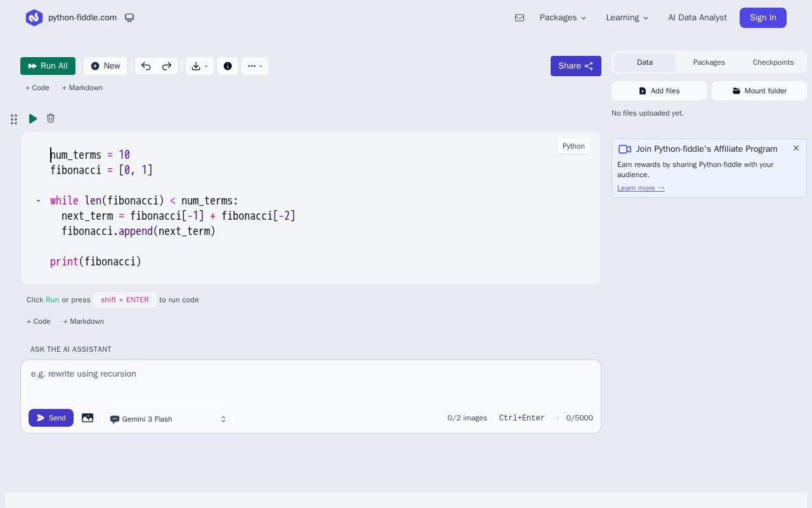The height and width of the screenshot is (508, 812).
Task: Open the Learn more link
Action: [641, 188]
